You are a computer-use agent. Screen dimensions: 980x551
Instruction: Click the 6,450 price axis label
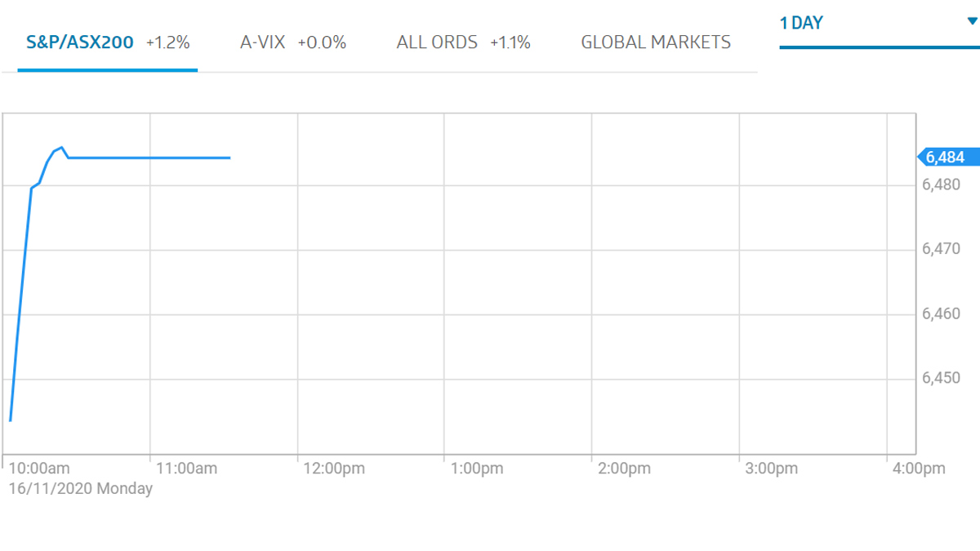tap(941, 379)
